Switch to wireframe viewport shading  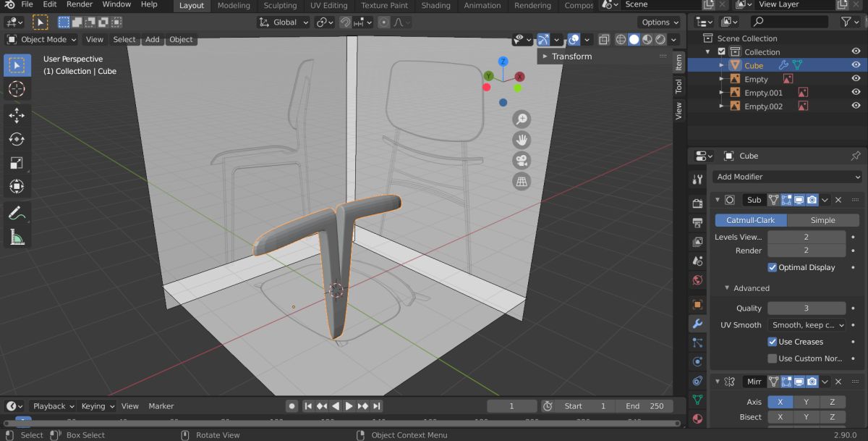pyautogui.click(x=621, y=40)
